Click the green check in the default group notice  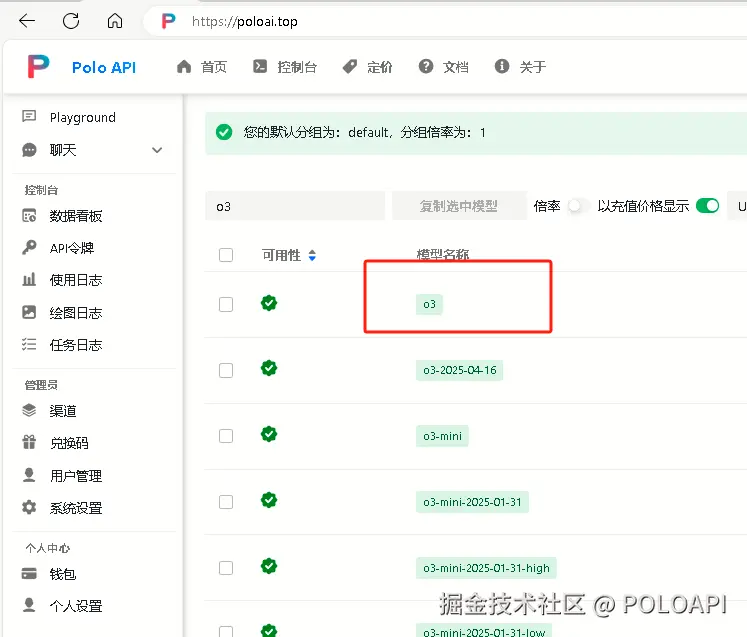[224, 132]
